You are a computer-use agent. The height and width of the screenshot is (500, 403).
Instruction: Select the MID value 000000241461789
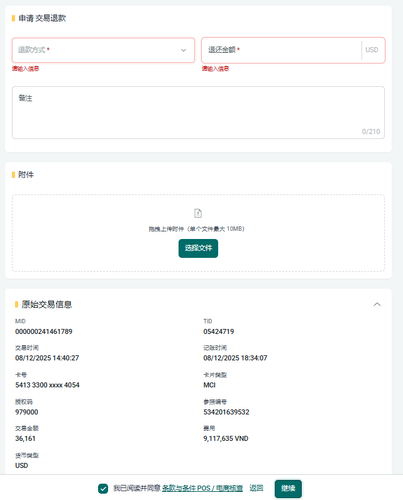click(44, 332)
